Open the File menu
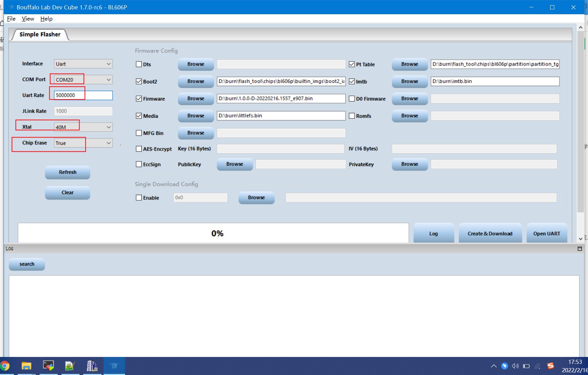588x375 pixels. coord(11,19)
